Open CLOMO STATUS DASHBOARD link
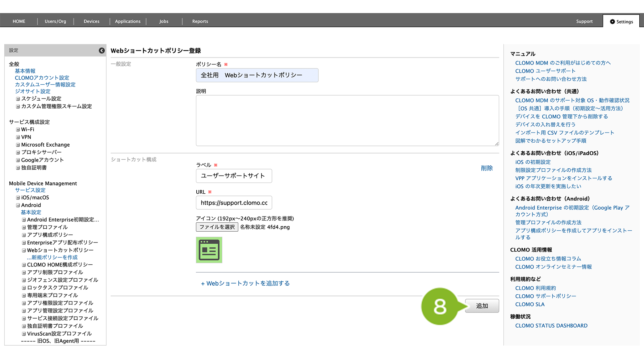Viewport: 644px width, 362px height. click(551, 326)
